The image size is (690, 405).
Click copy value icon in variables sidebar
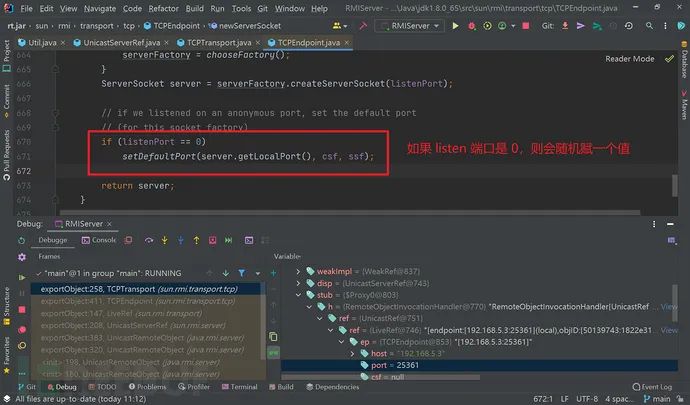273,337
